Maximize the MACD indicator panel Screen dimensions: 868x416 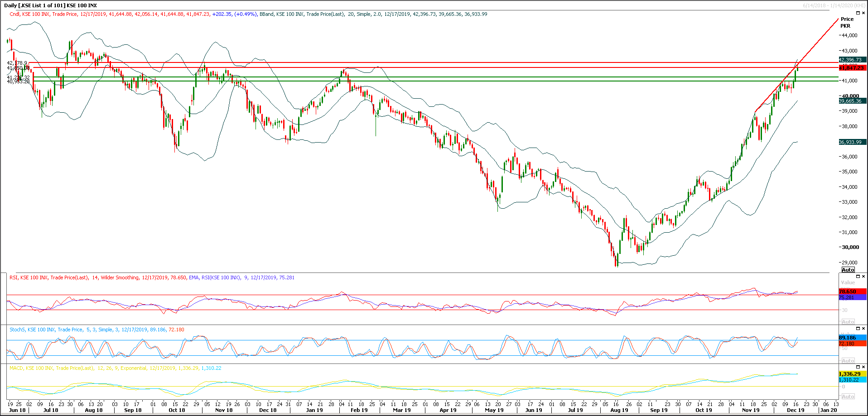pyautogui.click(x=858, y=367)
